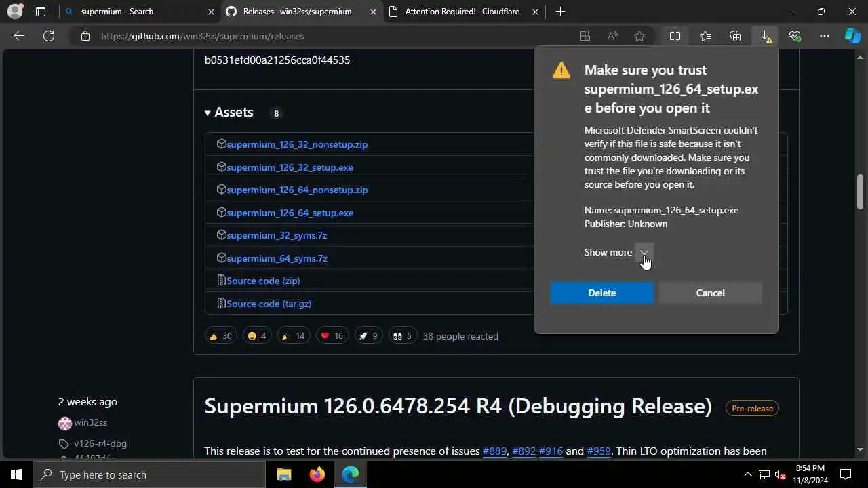Open issue #959 link

point(598,451)
